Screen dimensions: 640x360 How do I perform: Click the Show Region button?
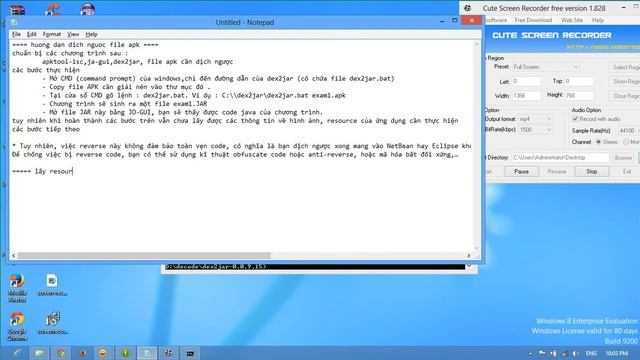click(x=625, y=81)
